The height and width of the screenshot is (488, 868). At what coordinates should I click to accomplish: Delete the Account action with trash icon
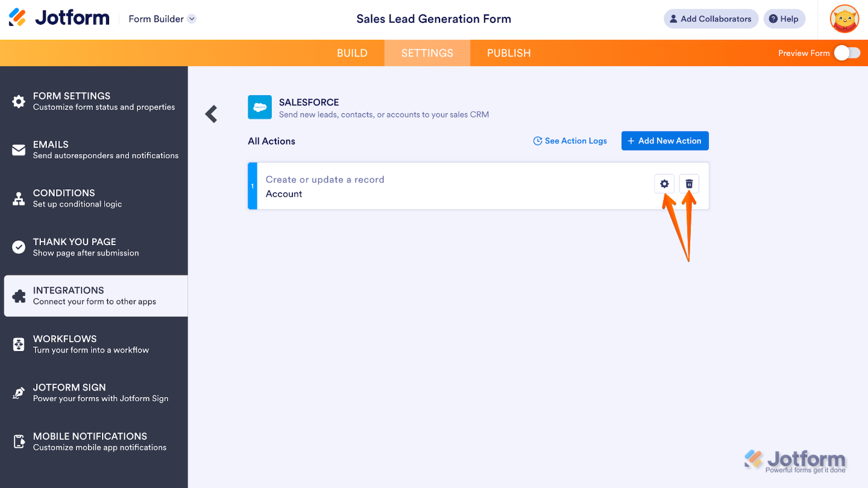(689, 184)
